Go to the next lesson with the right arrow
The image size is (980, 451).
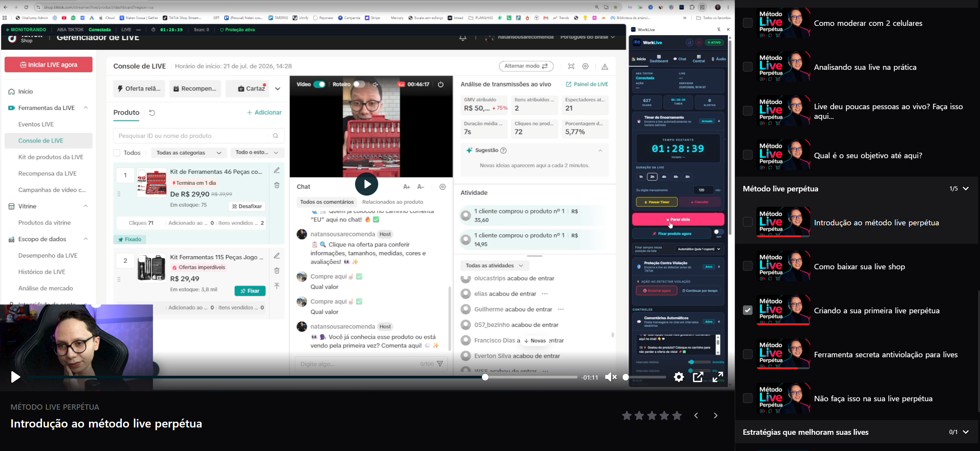tap(716, 416)
